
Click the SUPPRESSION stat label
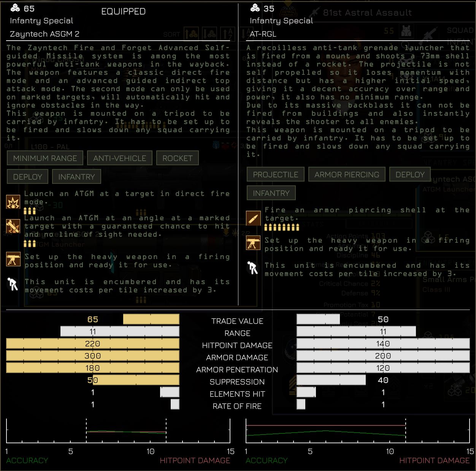click(237, 382)
